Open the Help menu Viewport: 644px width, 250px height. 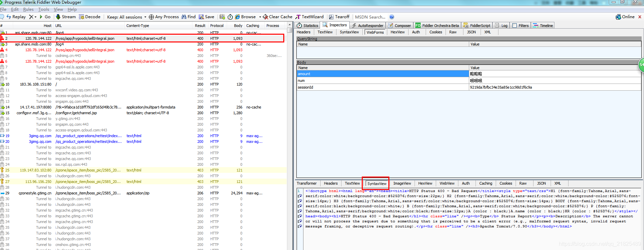coord(72,9)
